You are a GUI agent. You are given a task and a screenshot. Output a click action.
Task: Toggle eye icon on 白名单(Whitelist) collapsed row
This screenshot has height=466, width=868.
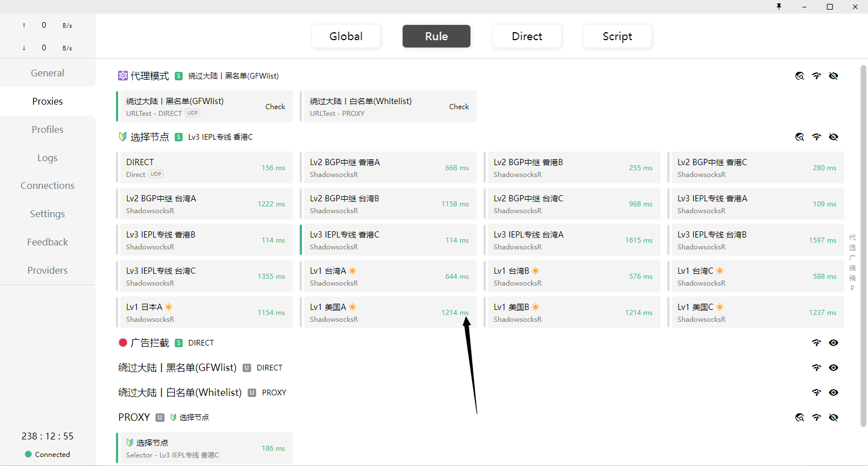pos(834,392)
